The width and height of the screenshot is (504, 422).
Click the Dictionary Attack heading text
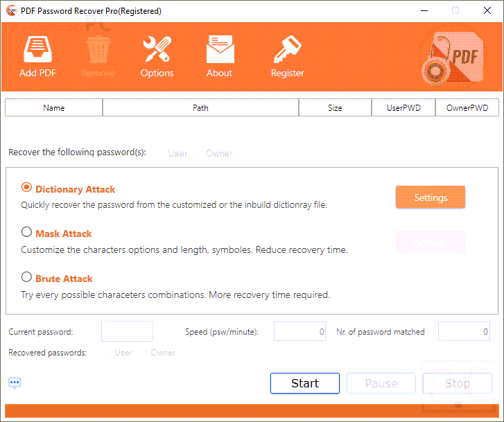point(75,189)
